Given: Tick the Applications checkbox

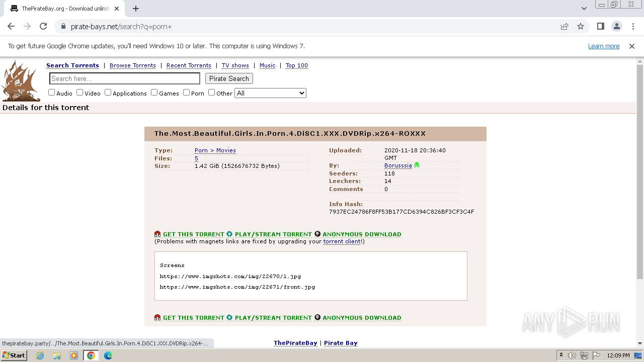Looking at the screenshot, I should pyautogui.click(x=108, y=93).
